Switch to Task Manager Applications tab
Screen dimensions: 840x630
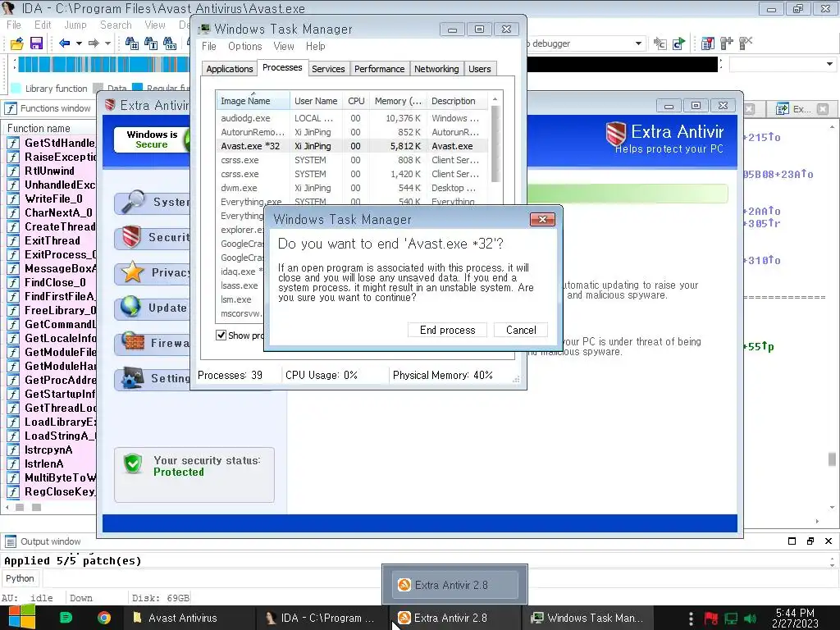[x=230, y=69]
